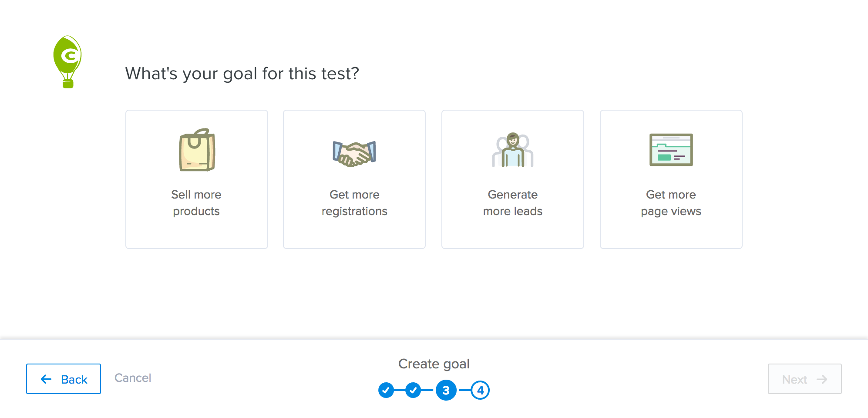This screenshot has height=418, width=868.
Task: Click the shopping bag icon
Action: pyautogui.click(x=197, y=150)
